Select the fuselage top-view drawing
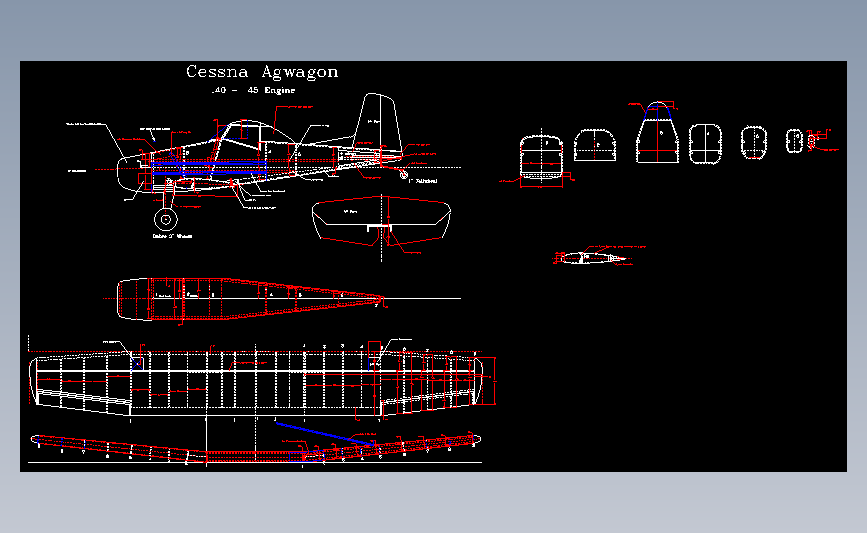 point(250,299)
